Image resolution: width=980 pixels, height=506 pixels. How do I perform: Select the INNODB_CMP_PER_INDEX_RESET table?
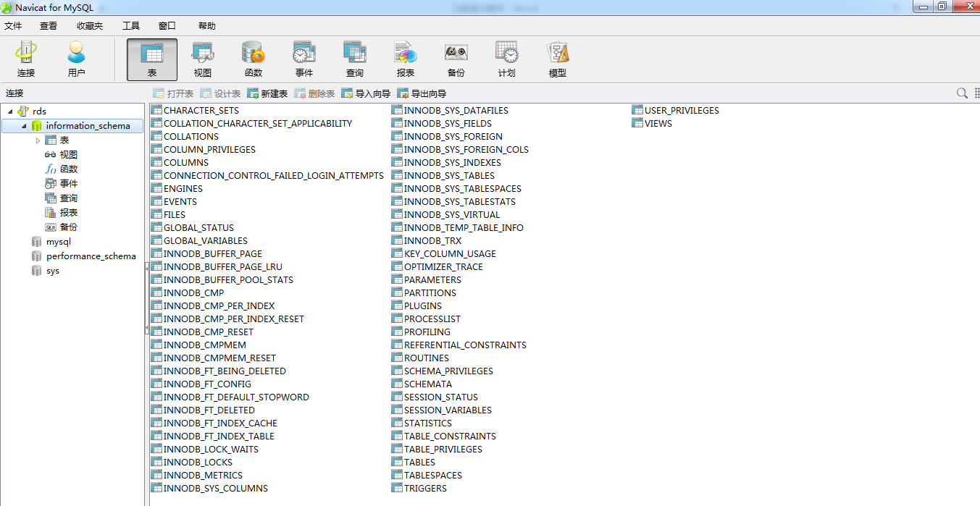click(228, 319)
